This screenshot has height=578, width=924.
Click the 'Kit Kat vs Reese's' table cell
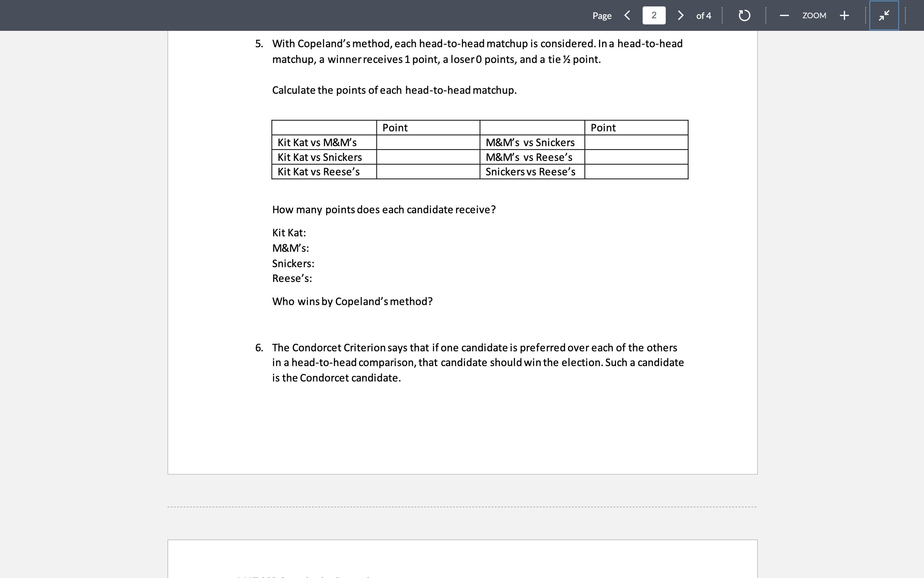pyautogui.click(x=324, y=172)
